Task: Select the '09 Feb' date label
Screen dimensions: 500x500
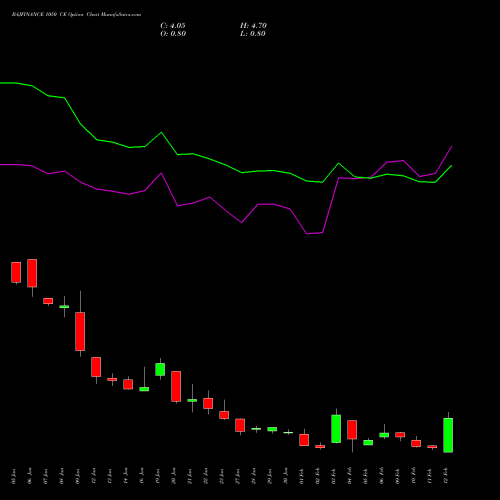Action: pyautogui.click(x=398, y=476)
